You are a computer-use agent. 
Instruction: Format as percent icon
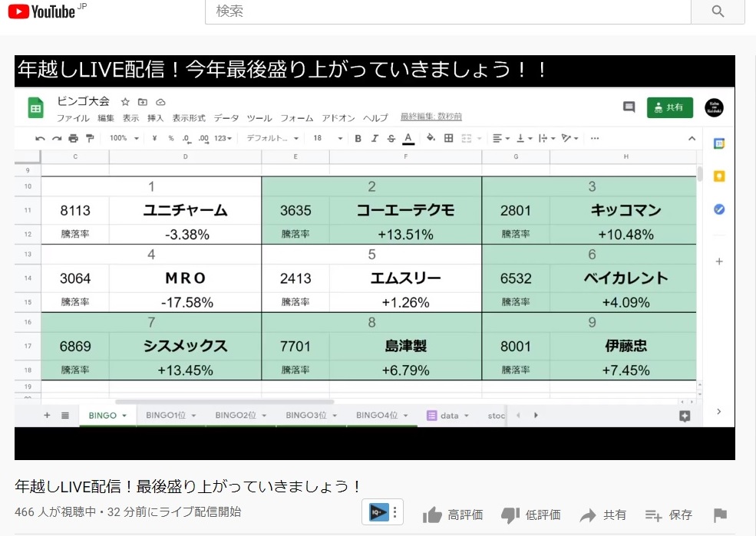[170, 138]
